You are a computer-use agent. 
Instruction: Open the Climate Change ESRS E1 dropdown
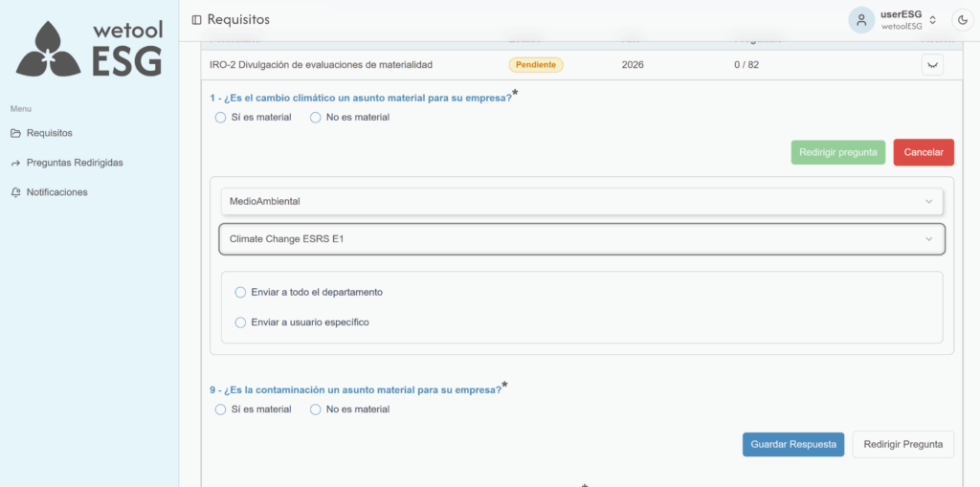[581, 239]
